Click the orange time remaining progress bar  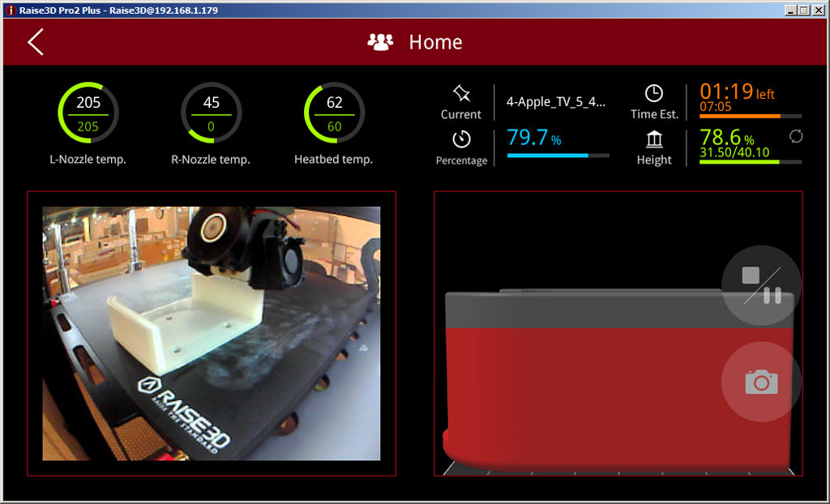pyautogui.click(x=750, y=116)
